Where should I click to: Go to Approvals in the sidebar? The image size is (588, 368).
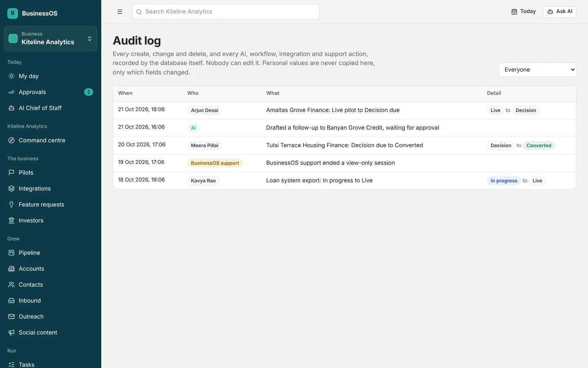tap(51, 92)
